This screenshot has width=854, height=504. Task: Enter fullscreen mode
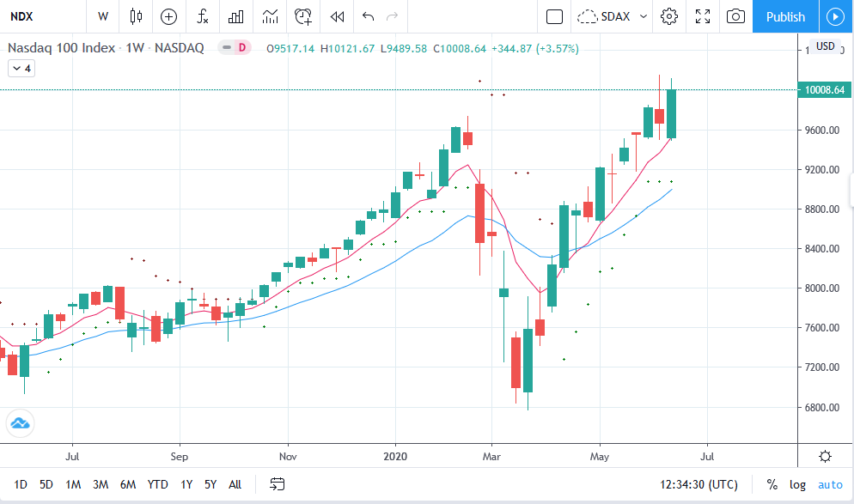coord(703,16)
